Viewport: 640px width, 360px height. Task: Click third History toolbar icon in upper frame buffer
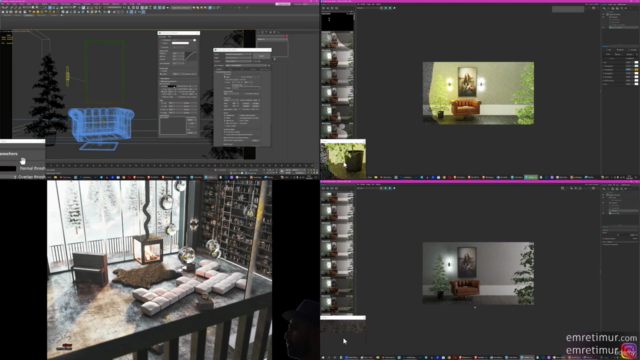point(332,8)
